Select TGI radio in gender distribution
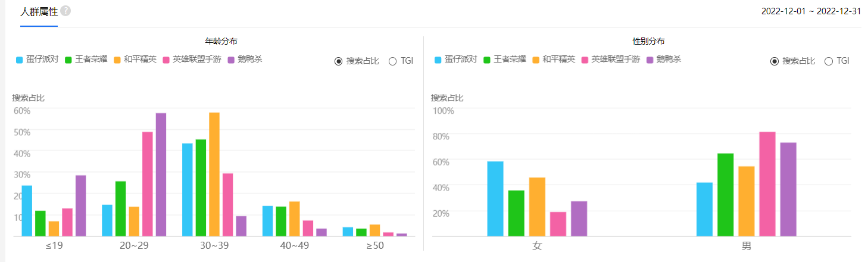Image resolution: width=868 pixels, height=262 pixels. coord(836,61)
